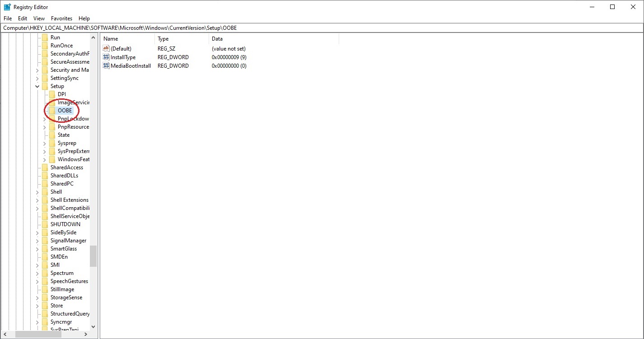Click the Name column header
The image size is (644, 339).
click(x=127, y=39)
